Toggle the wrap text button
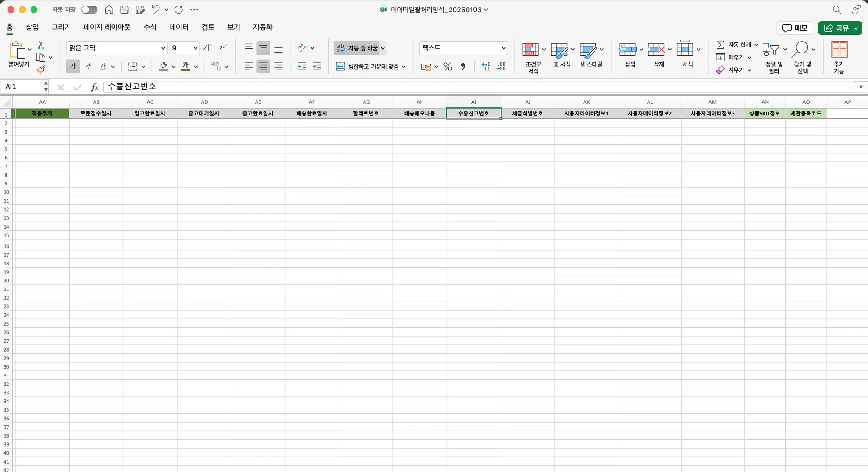Viewport: 868px width, 472px height. coord(359,48)
